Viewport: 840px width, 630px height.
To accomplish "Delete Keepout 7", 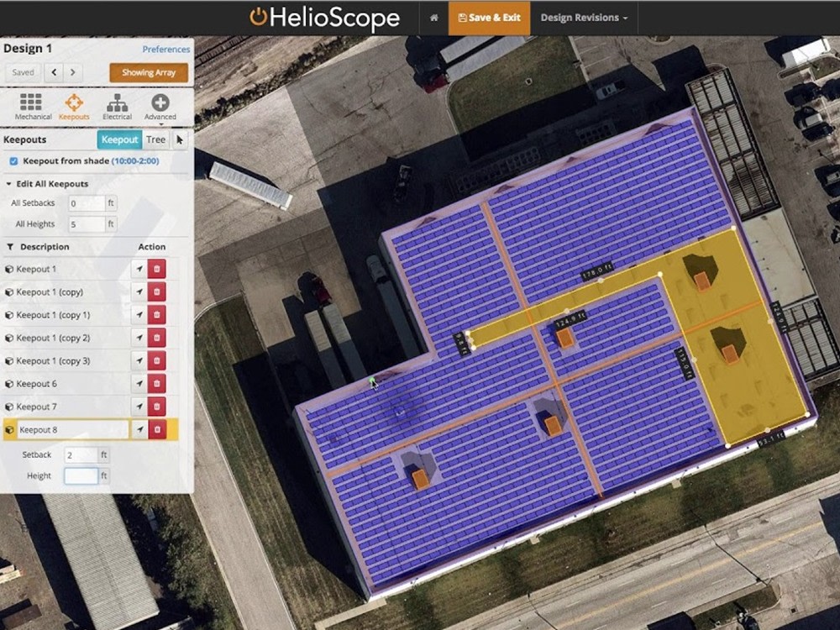I will 157,407.
